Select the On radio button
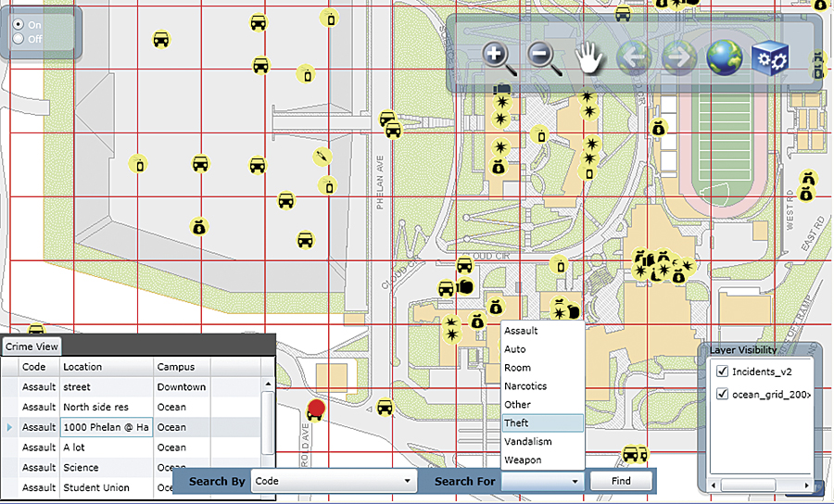This screenshot has height=504, width=834. coord(19,24)
